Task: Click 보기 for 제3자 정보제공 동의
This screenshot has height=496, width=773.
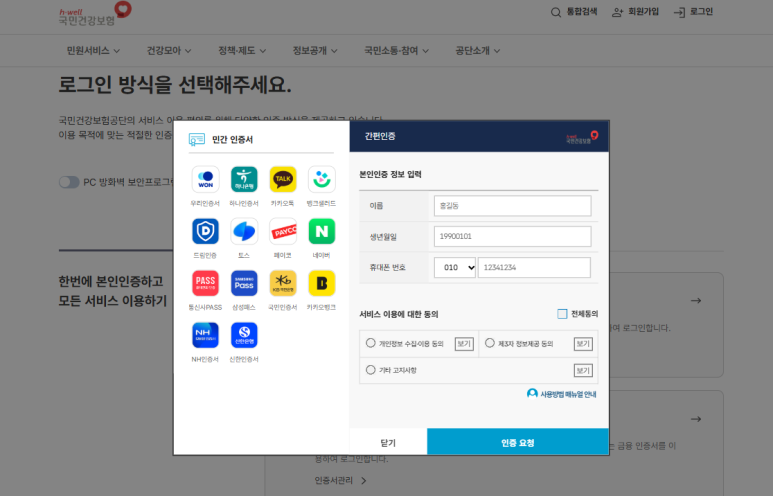Action: (583, 344)
